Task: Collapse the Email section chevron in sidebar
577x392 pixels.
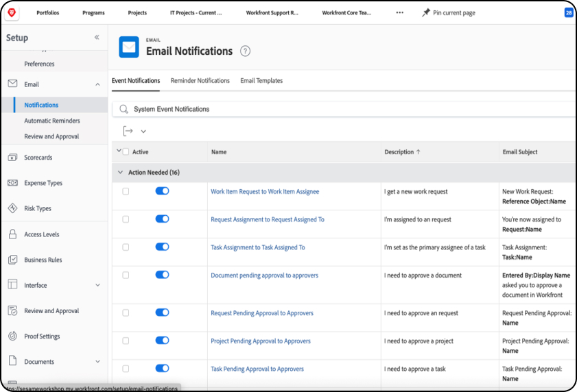Action: pyautogui.click(x=97, y=84)
